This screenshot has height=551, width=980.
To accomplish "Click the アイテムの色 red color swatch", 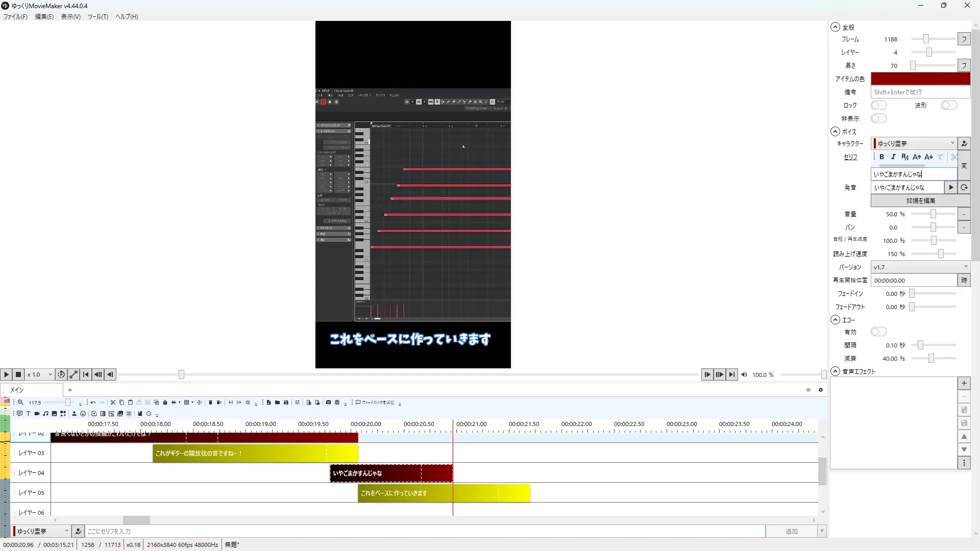I will [920, 79].
